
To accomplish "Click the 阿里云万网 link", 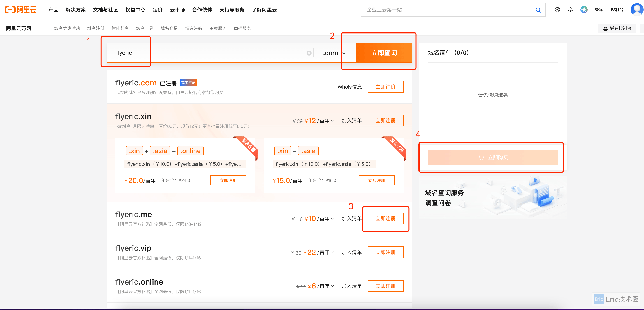I will pos(18,28).
